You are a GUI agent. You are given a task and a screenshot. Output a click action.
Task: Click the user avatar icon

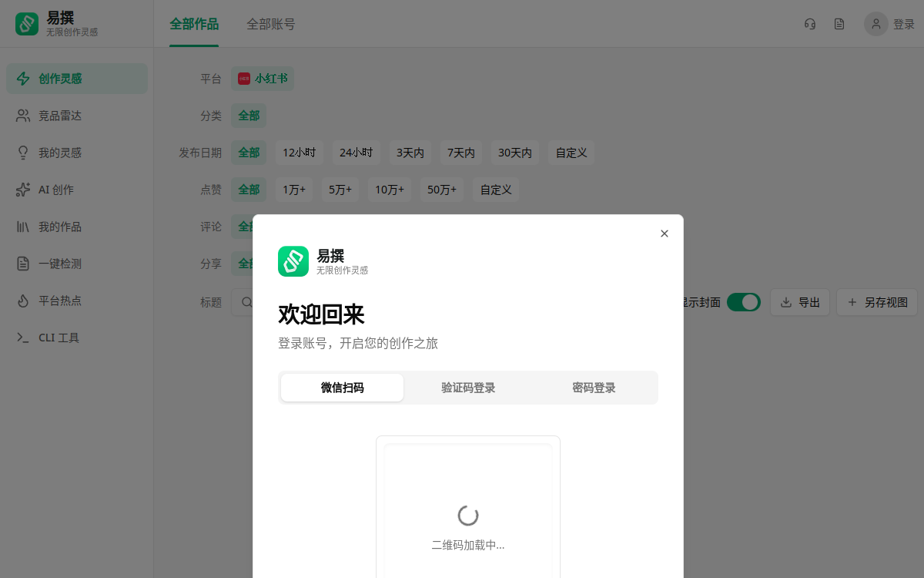pos(875,24)
